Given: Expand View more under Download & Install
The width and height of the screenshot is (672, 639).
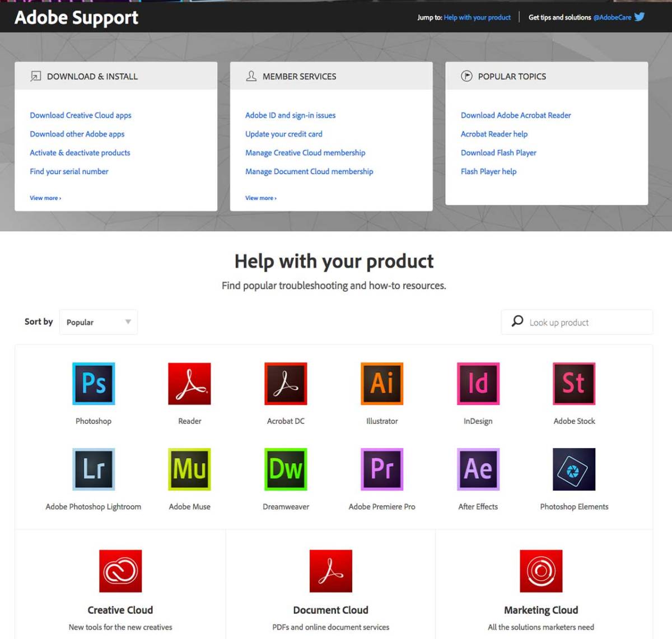Looking at the screenshot, I should (45, 198).
